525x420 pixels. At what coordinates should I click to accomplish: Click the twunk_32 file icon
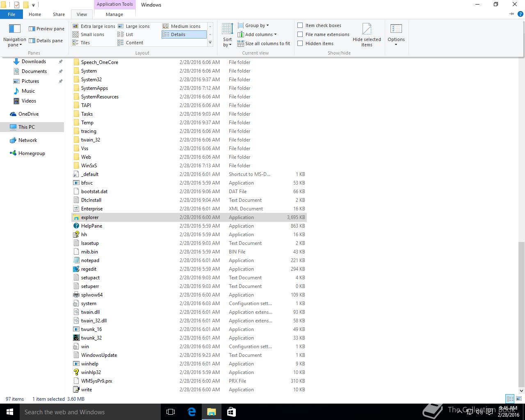[x=76, y=338]
